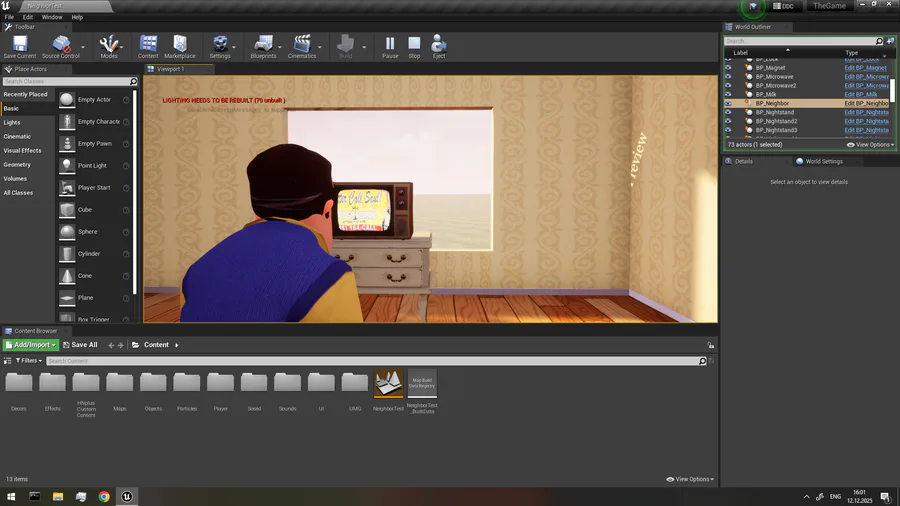Select the Plane shape item
Image resolution: width=900 pixels, height=506 pixels.
[x=94, y=298]
